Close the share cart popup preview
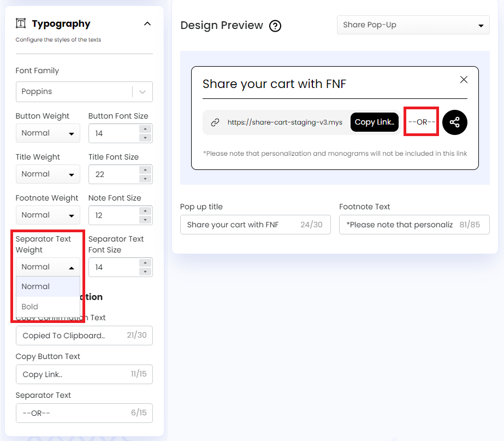 tap(464, 79)
